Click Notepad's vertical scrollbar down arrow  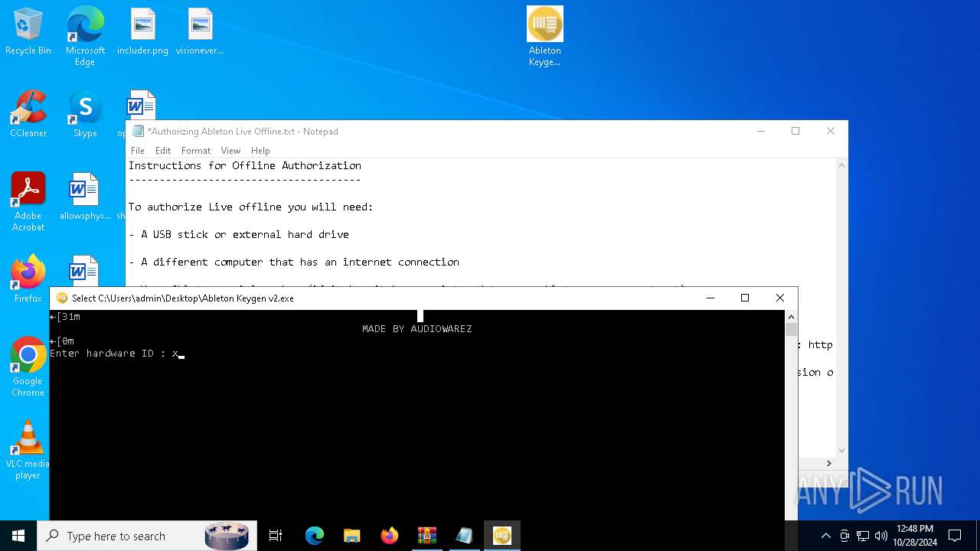(841, 451)
